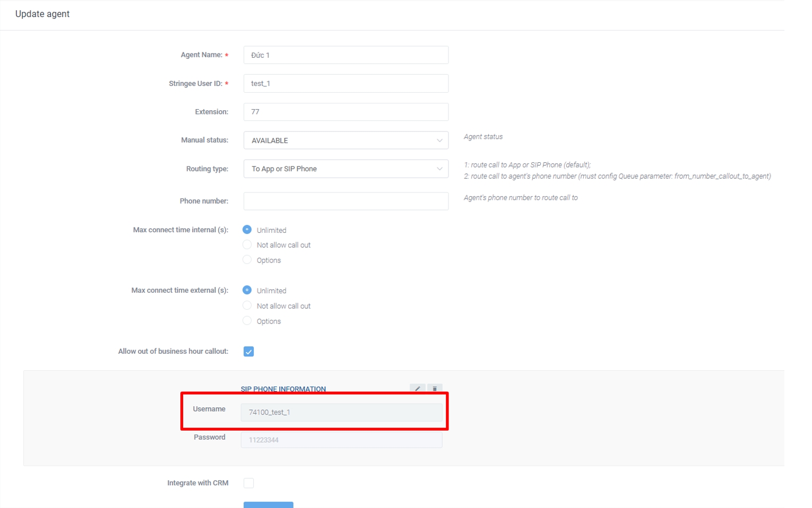Click the pencil edit icon for SIP phone
Viewport: 812px width, 508px height.
417,388
